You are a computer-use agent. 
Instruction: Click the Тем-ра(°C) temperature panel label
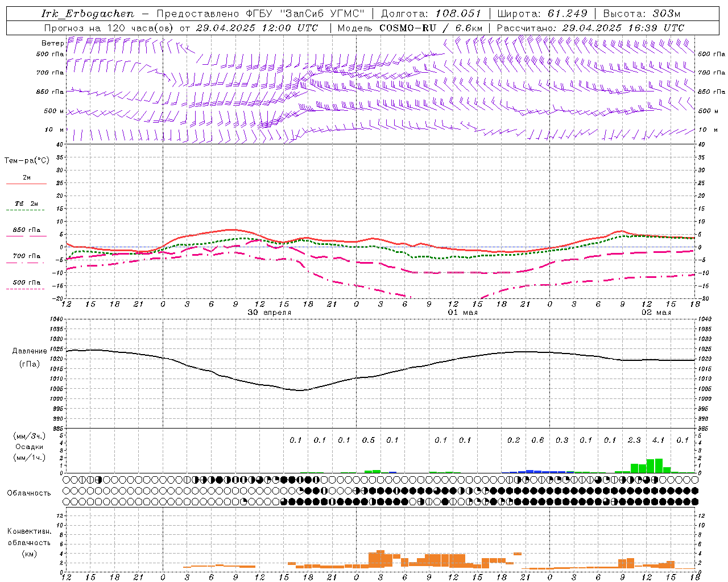point(27,161)
